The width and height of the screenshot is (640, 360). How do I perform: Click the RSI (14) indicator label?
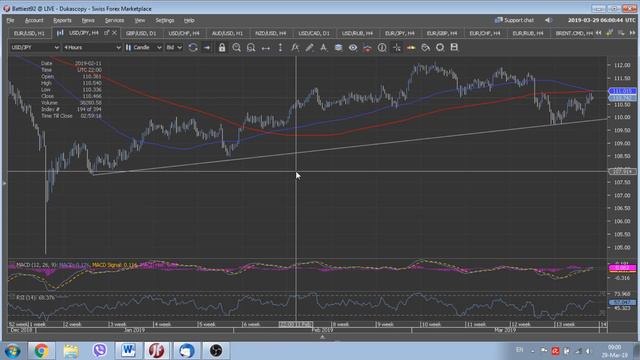point(35,298)
